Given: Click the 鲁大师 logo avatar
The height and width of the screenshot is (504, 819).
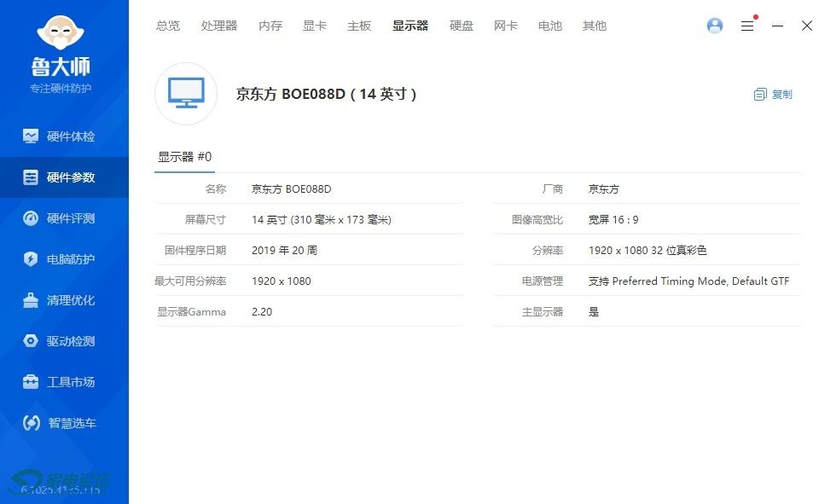Looking at the screenshot, I should 61,32.
